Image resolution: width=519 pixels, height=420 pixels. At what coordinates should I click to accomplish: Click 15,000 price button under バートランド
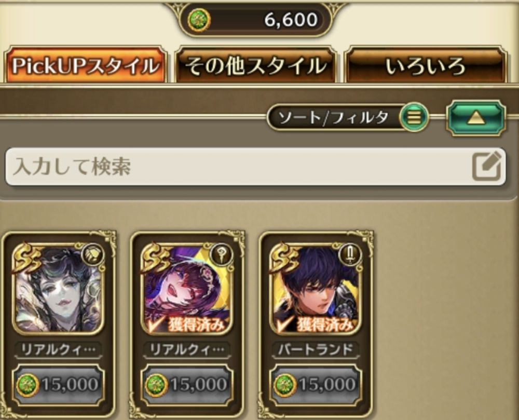(316, 384)
